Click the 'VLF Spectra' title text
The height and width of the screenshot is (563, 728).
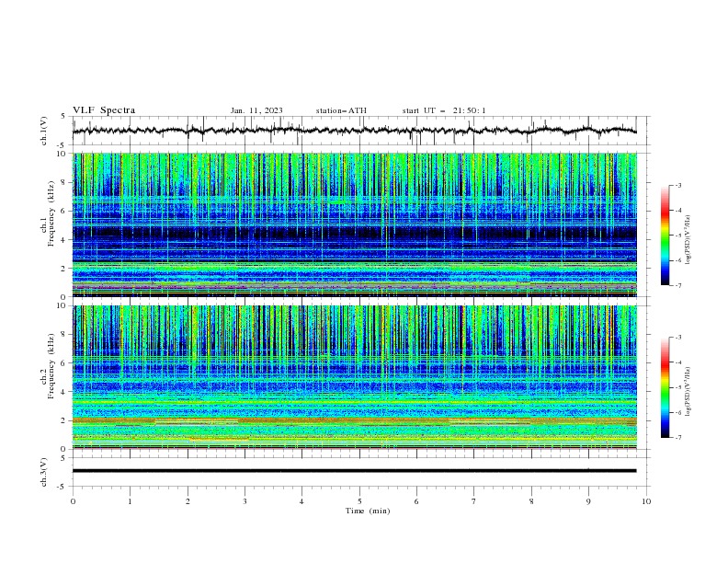click(x=104, y=110)
